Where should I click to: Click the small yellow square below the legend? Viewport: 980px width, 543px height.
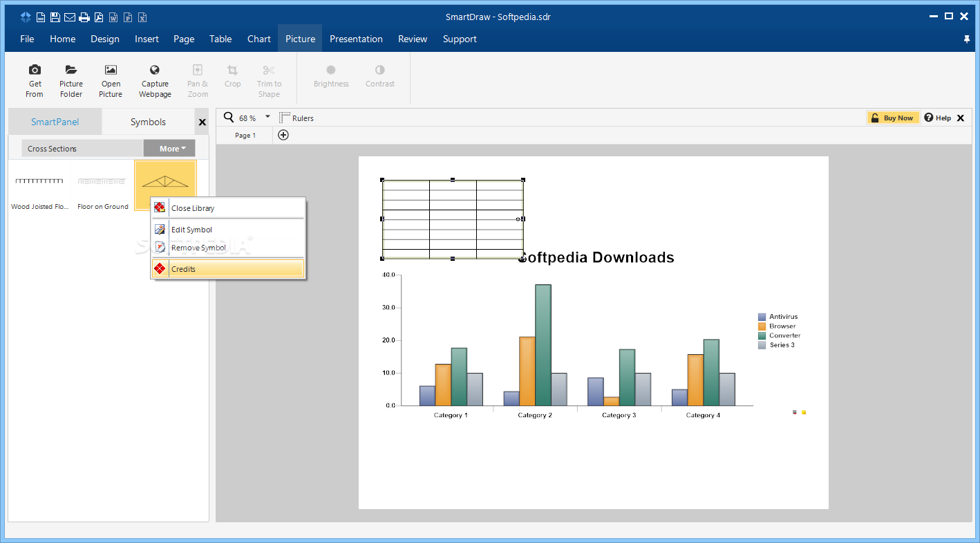pyautogui.click(x=804, y=412)
